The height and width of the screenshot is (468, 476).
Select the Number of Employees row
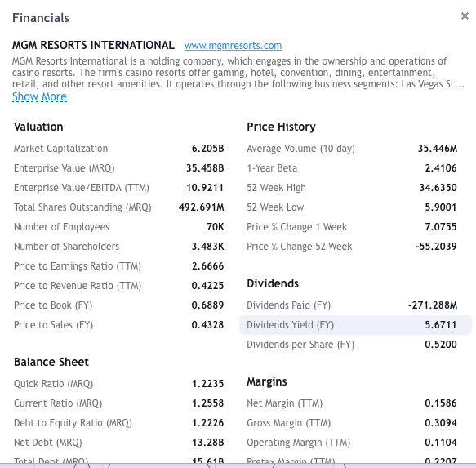pyautogui.click(x=118, y=227)
